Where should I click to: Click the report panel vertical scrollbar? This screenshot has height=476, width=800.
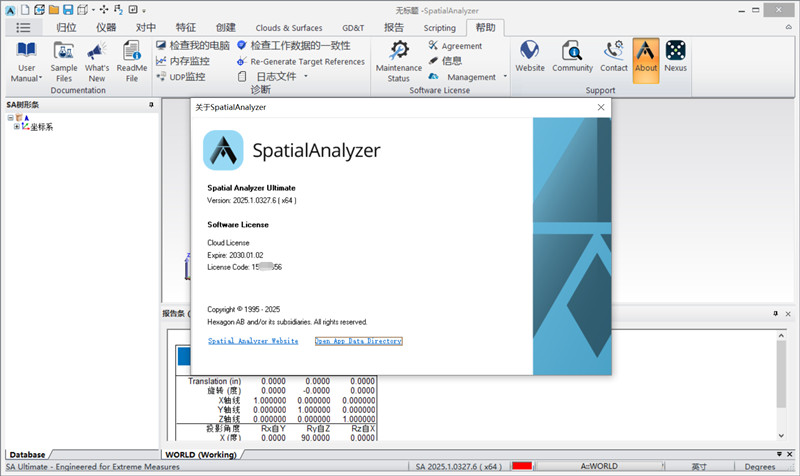781,374
